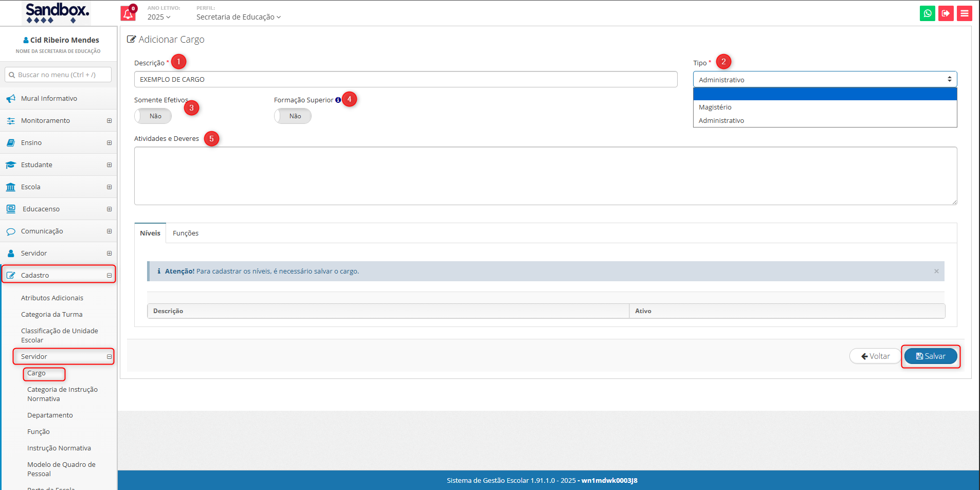Click the Escola building icon
Viewport: 980px width, 490px height.
pyautogui.click(x=11, y=187)
